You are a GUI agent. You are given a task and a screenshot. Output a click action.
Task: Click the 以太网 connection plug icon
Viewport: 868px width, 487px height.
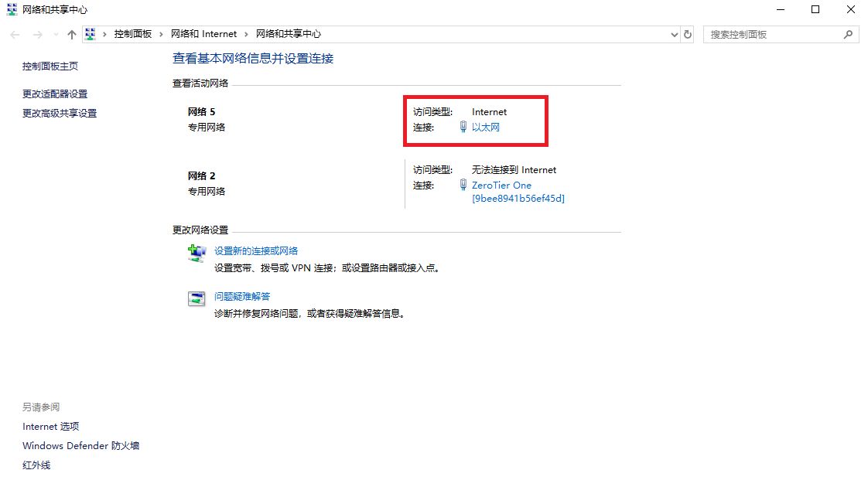tap(463, 128)
